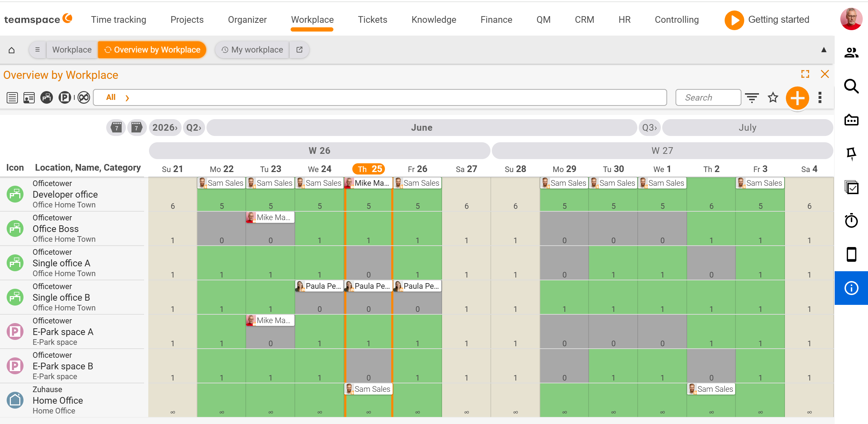The image size is (868, 424).
Task: Open the hamburger menu next to Workplace
Action: tap(38, 50)
